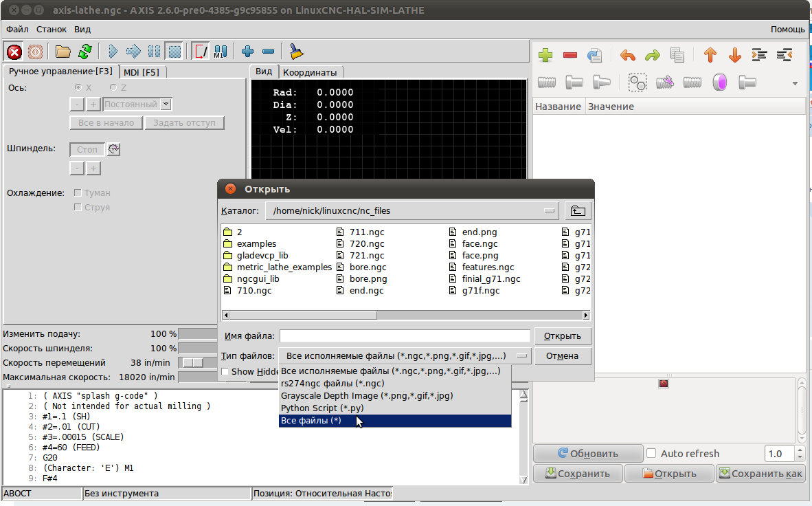The image size is (812, 506).
Task: Enable Туман mist coolant checkbox
Action: [78, 193]
